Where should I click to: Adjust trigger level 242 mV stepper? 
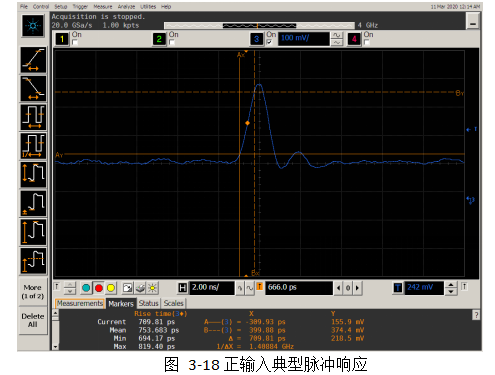coord(451,288)
